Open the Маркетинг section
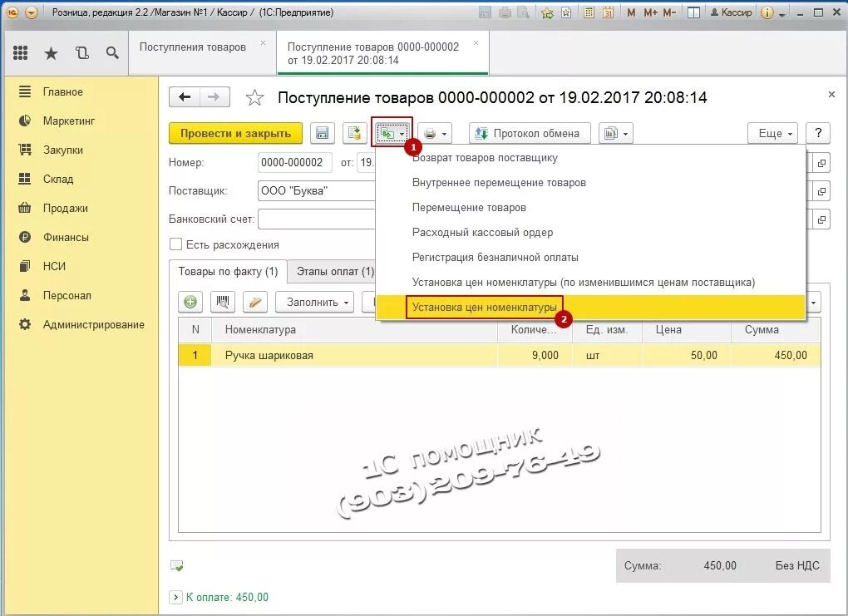The image size is (848, 616). 69,121
